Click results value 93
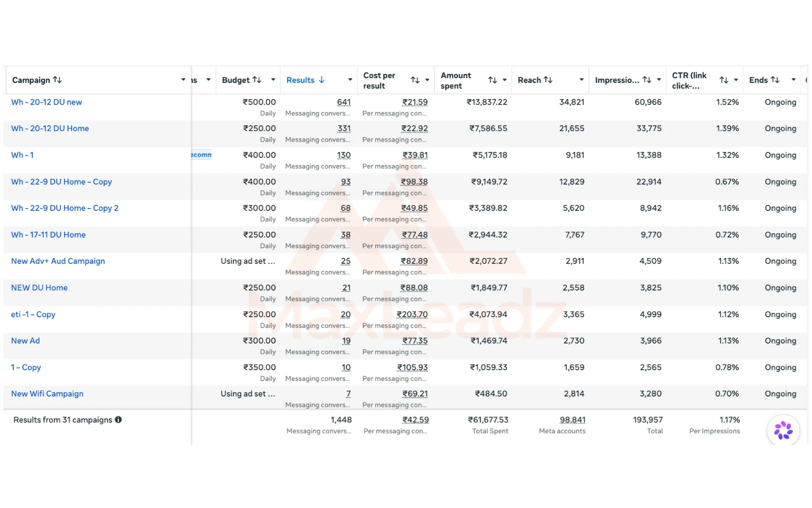Image resolution: width=812 pixels, height=508 pixels. coord(346,182)
